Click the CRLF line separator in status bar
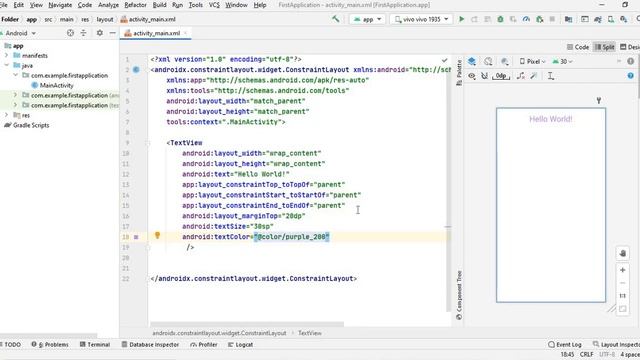Image resolution: width=640 pixels, height=360 pixels. coord(587,355)
